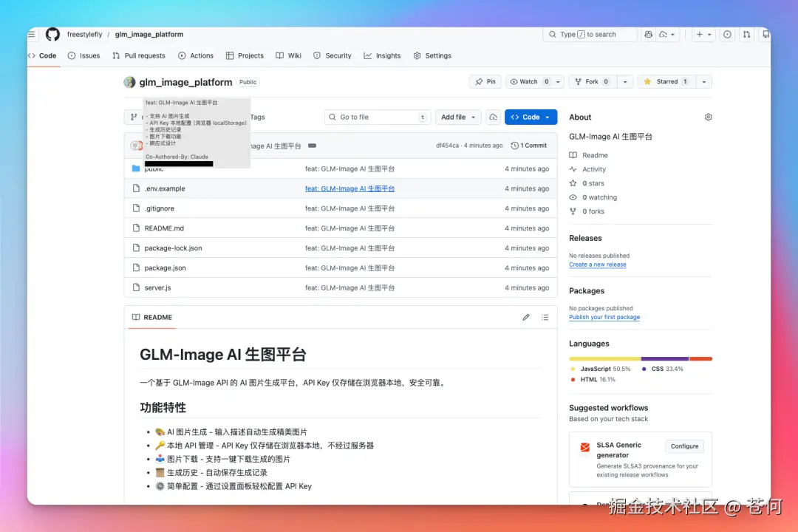Edit the README with pencil icon
The image size is (798, 532).
click(526, 317)
